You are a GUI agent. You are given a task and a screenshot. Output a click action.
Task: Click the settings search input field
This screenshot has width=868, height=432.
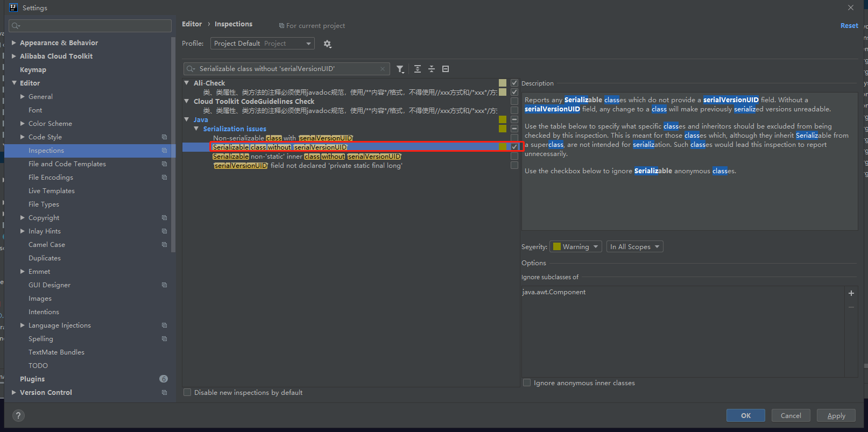90,26
